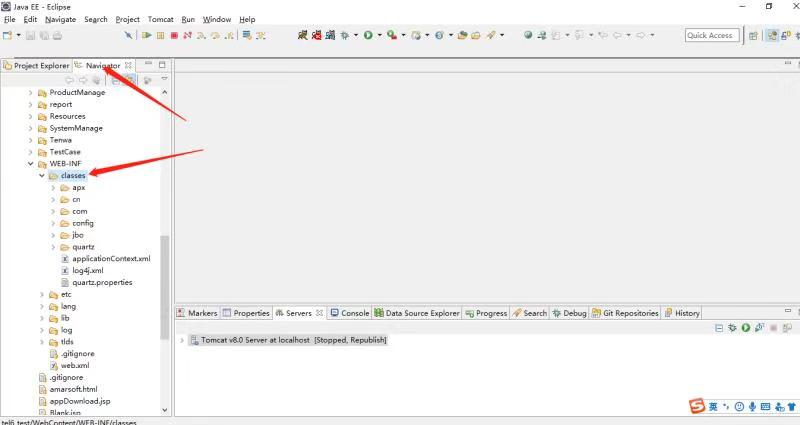
Task: Click the Sogou input method S icon
Action: [x=697, y=406]
